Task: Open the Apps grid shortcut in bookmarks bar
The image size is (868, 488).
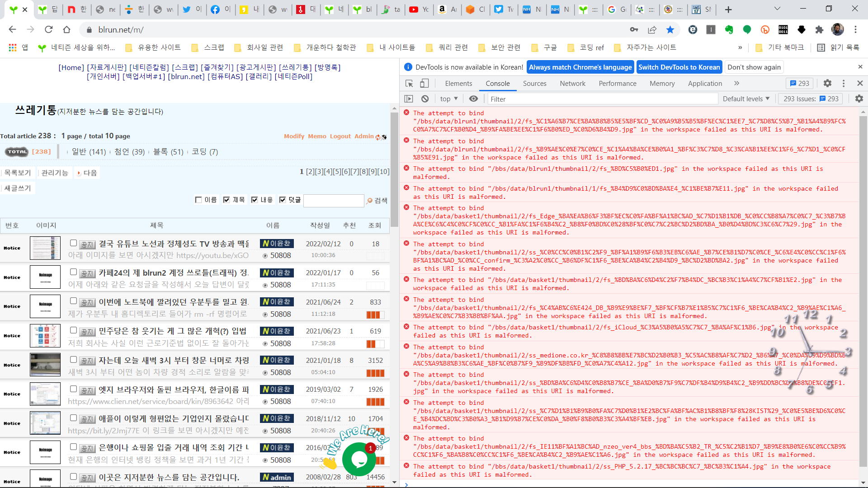Action: click(x=18, y=47)
